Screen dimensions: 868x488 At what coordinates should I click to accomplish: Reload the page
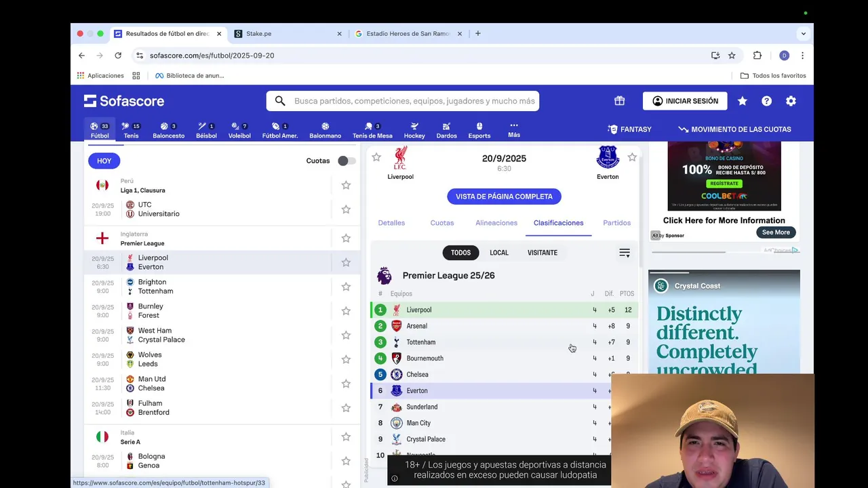pyautogui.click(x=118, y=56)
